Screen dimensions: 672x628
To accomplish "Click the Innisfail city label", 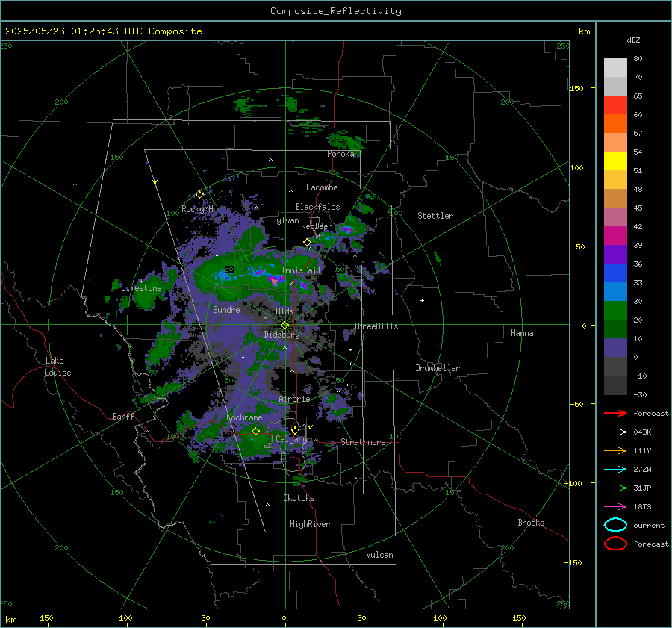I will coord(301,270).
